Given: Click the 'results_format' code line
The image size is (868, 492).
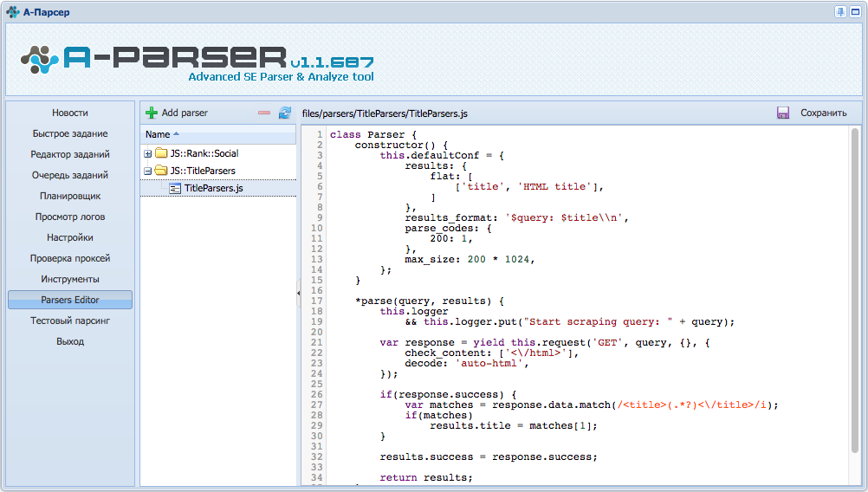Looking at the screenshot, I should [x=516, y=217].
